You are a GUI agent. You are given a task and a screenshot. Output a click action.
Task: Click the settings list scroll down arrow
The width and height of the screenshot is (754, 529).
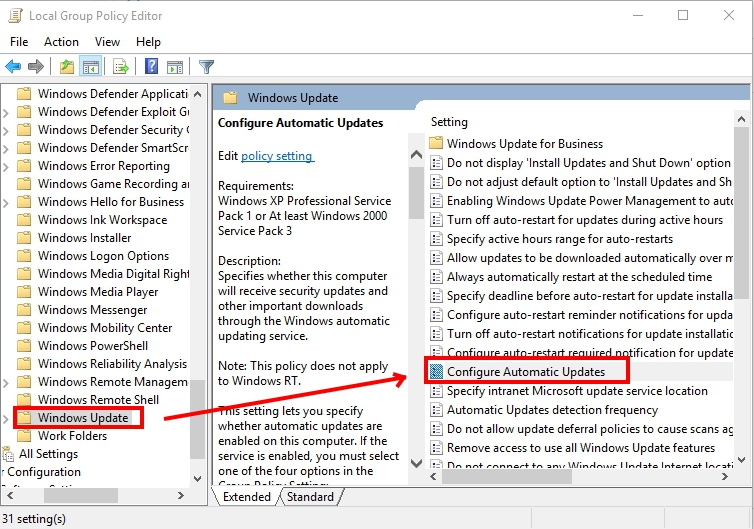point(741,459)
